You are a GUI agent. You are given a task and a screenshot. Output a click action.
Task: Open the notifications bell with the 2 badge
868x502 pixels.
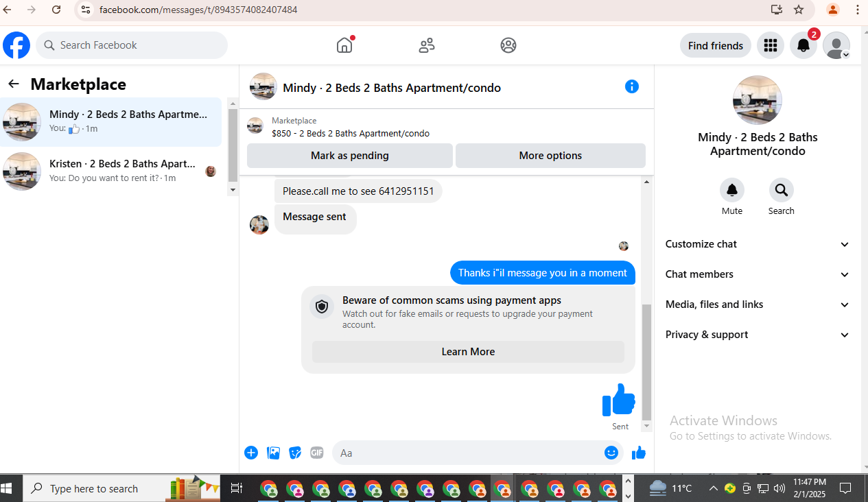[x=804, y=45]
